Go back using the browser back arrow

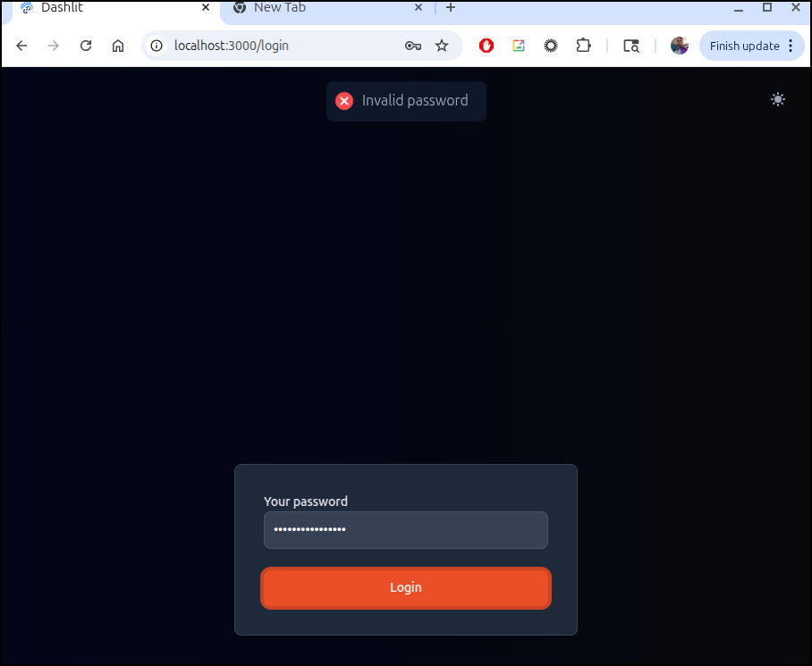pos(21,46)
